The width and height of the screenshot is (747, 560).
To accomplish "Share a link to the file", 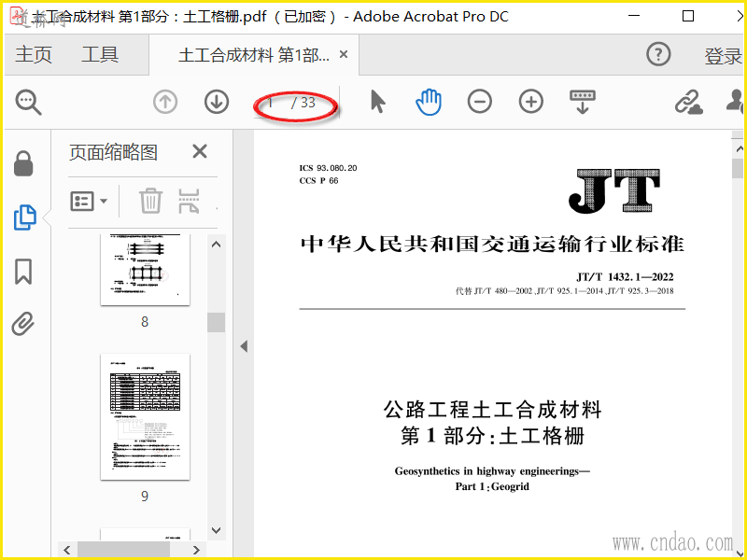I will point(688,102).
